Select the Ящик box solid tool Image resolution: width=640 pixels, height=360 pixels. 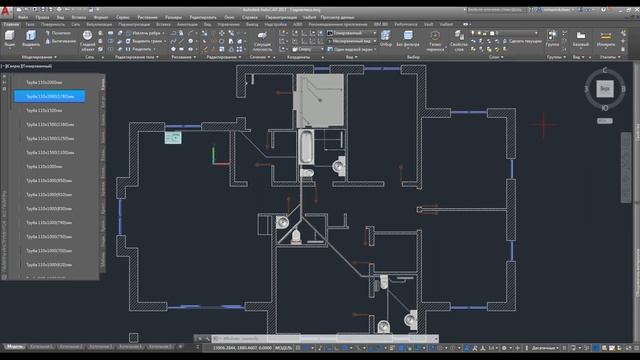(x=9, y=39)
